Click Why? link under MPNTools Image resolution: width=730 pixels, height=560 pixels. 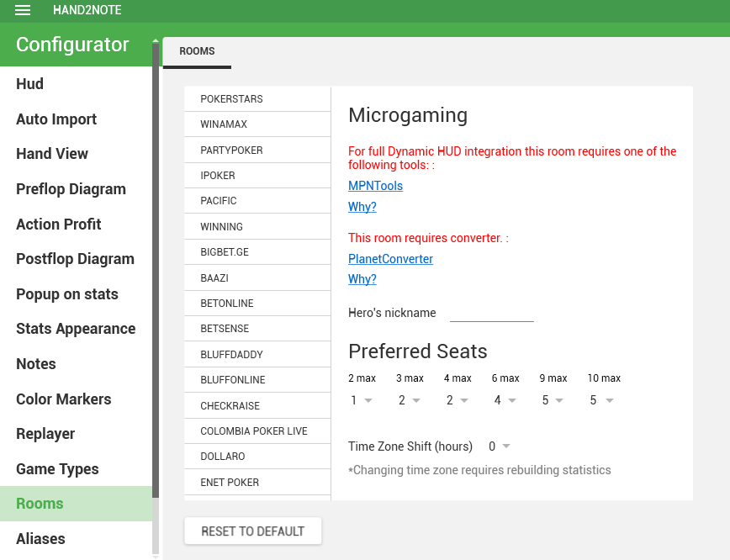[362, 207]
